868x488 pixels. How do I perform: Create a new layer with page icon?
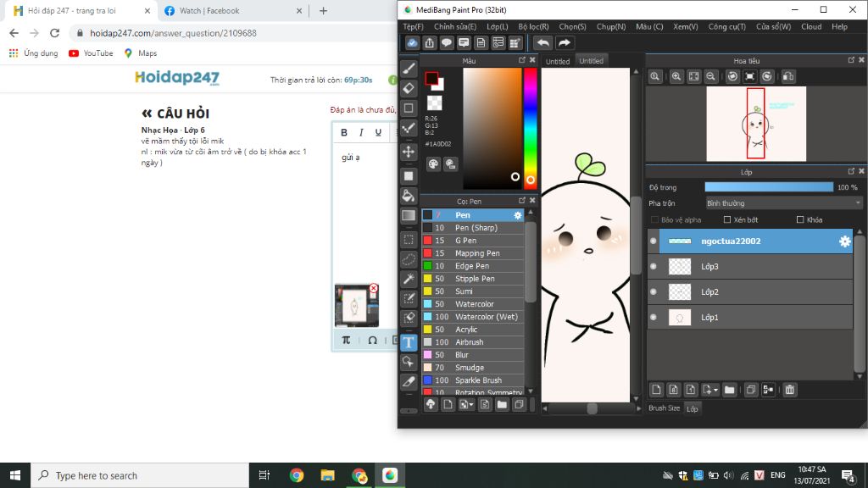[656, 390]
